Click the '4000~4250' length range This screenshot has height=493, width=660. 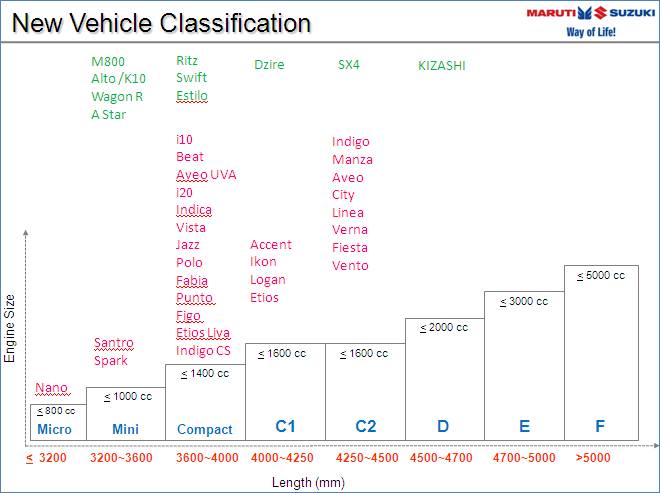(284, 458)
